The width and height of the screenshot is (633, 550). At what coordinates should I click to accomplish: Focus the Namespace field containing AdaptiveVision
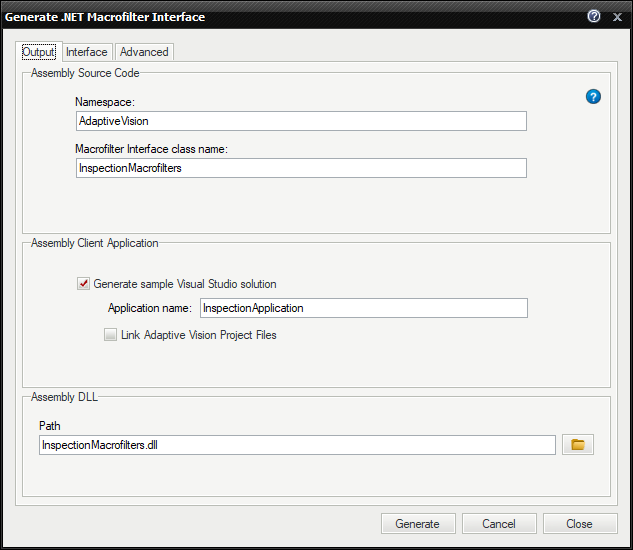tap(301, 121)
